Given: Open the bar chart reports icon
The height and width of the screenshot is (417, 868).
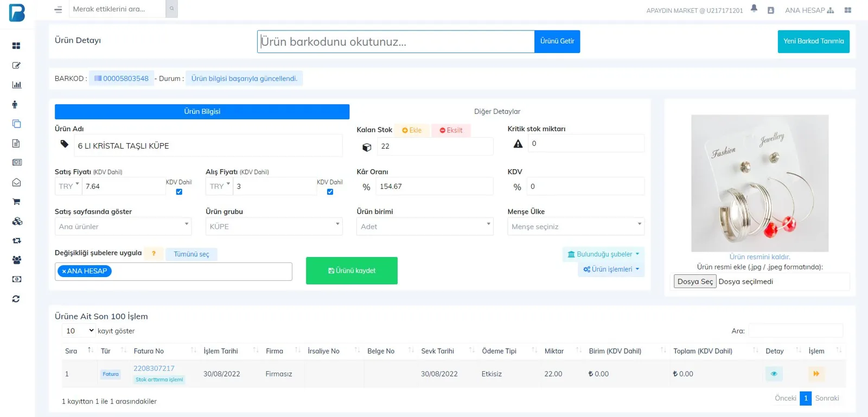Looking at the screenshot, I should pyautogui.click(x=16, y=85).
